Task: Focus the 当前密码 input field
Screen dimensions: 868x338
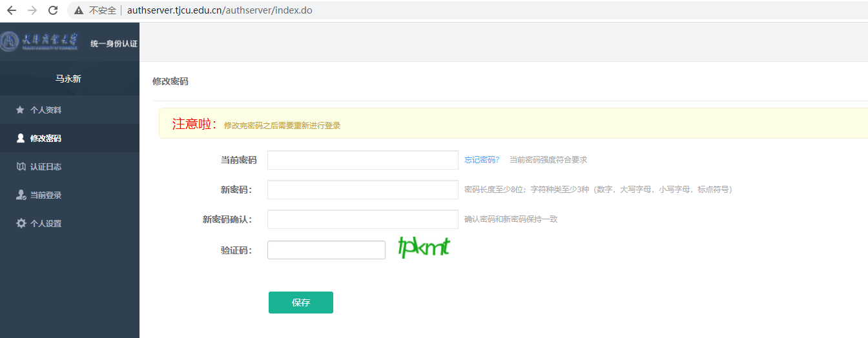Action: (x=362, y=160)
